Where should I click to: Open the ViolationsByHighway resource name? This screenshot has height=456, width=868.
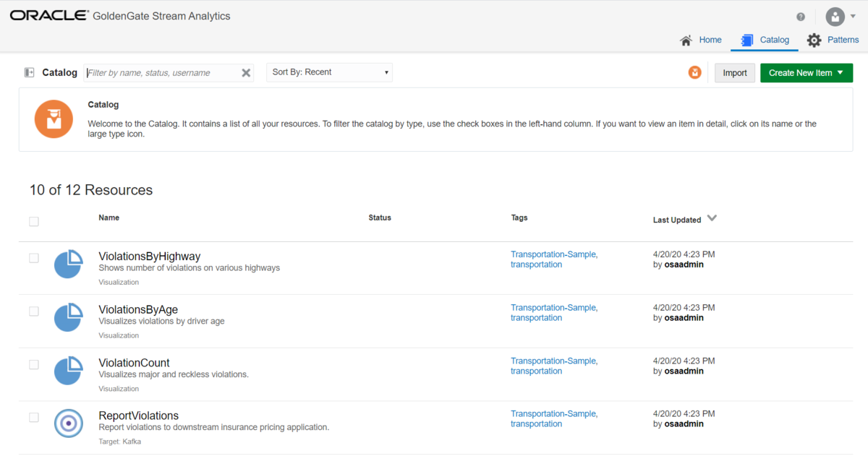pyautogui.click(x=150, y=257)
